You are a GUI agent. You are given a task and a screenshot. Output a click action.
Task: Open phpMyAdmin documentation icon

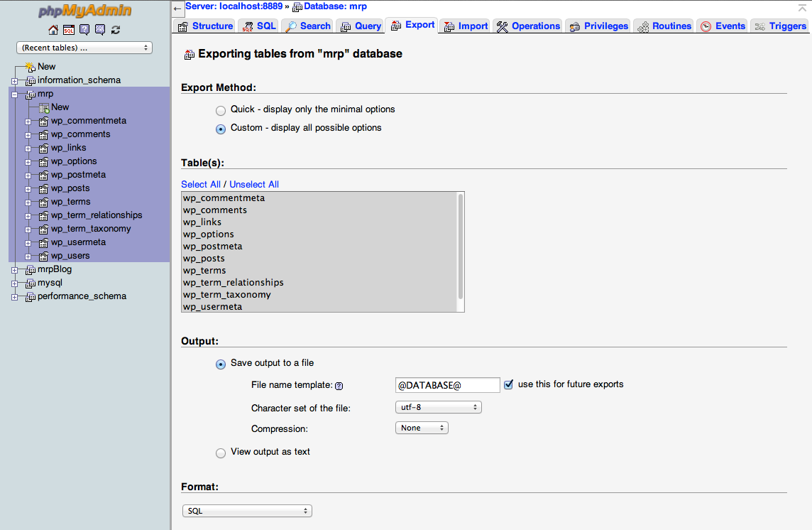(84, 30)
